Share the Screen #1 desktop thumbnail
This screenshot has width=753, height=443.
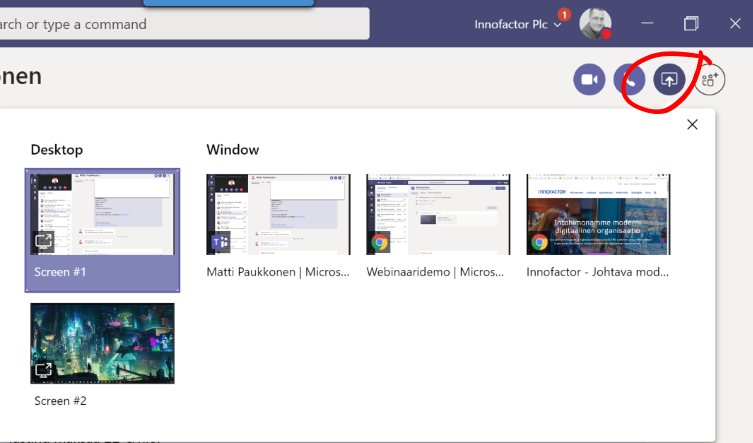pos(102,215)
